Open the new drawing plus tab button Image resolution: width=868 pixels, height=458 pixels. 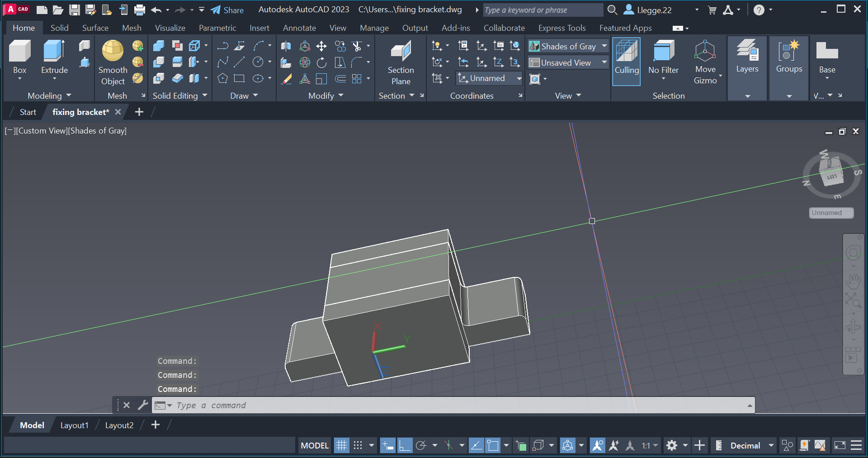[x=139, y=112]
